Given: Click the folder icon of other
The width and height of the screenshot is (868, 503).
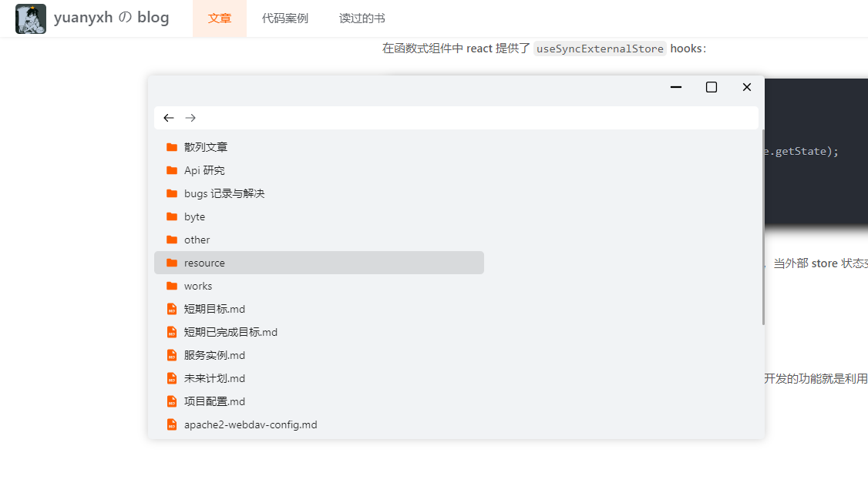Looking at the screenshot, I should [172, 240].
